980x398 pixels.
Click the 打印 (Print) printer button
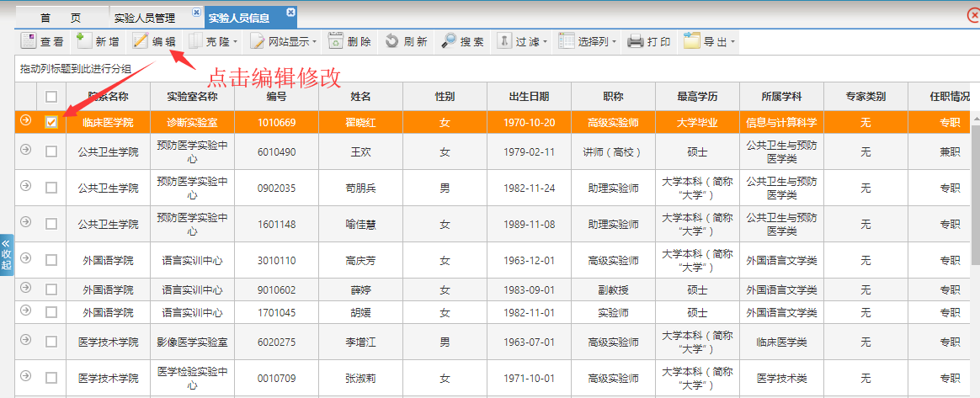click(649, 41)
